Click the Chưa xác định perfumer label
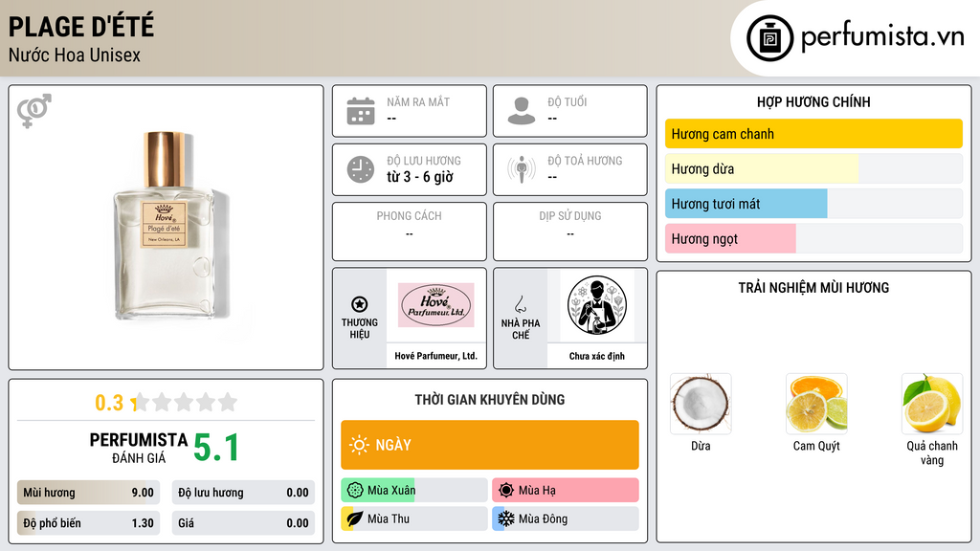980x551 pixels. click(597, 356)
